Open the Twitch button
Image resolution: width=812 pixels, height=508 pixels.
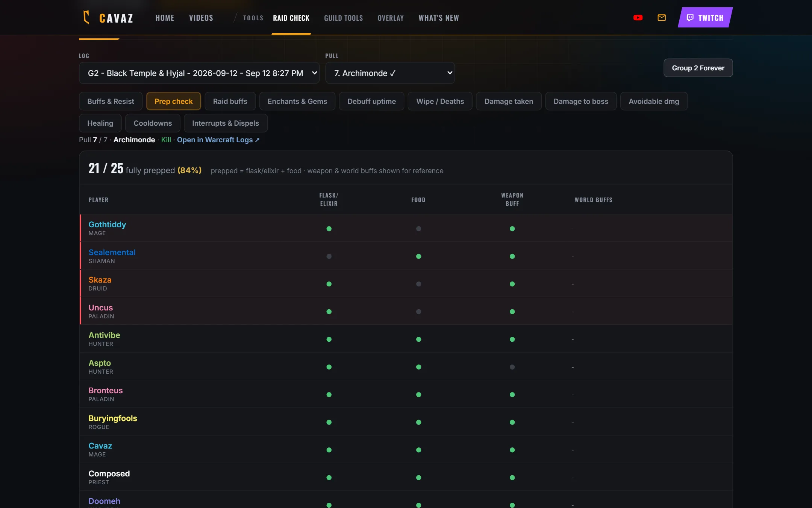tap(705, 17)
